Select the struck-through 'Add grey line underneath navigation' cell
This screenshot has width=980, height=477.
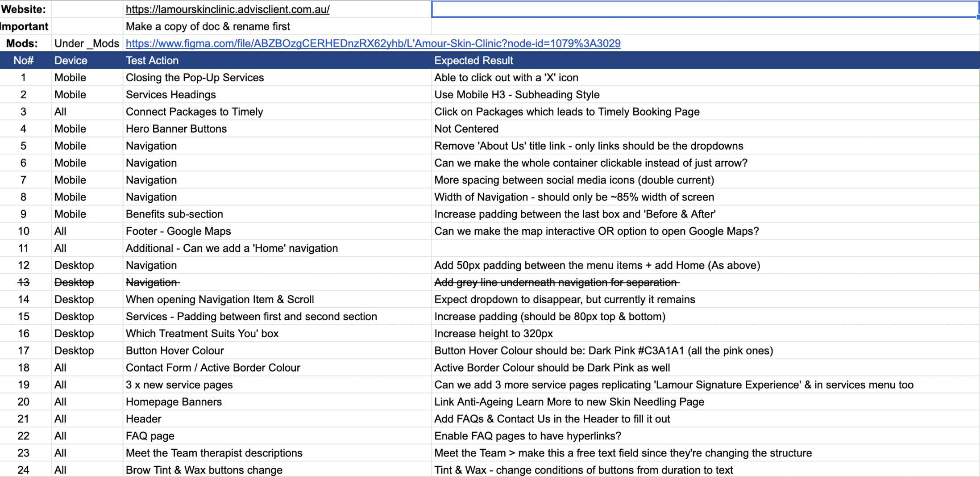(705, 282)
